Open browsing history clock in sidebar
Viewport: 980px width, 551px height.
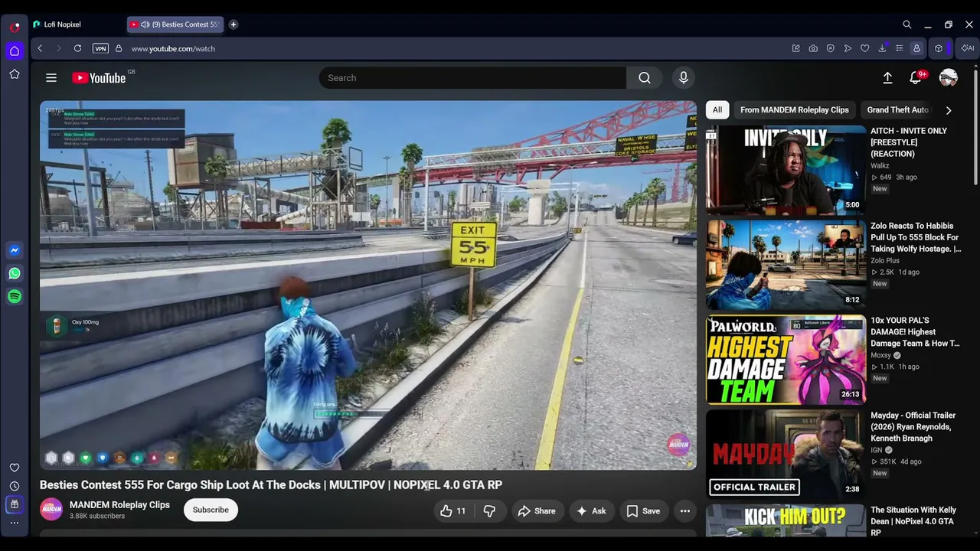(x=15, y=486)
